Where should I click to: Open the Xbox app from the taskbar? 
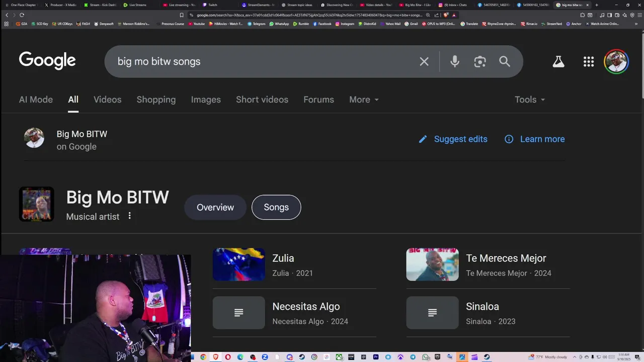[339, 357]
